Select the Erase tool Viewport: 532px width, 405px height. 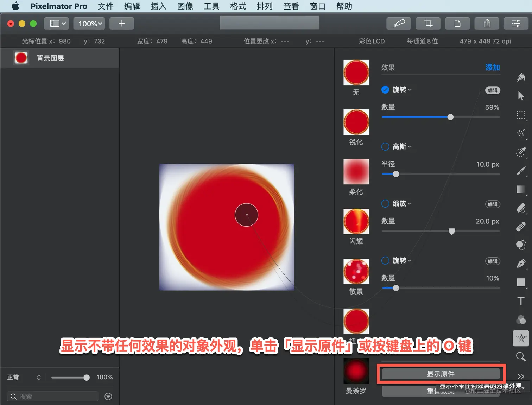pyautogui.click(x=521, y=208)
